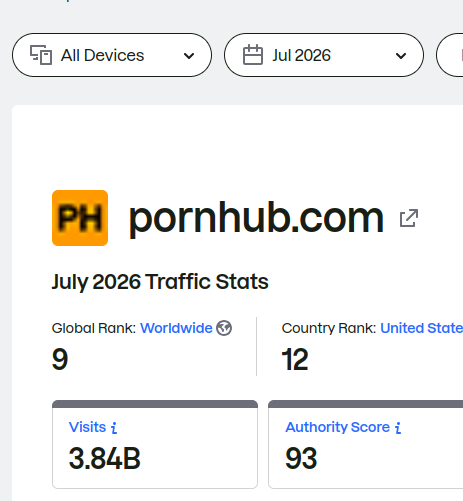Open the All Devices dropdown

pos(112,55)
